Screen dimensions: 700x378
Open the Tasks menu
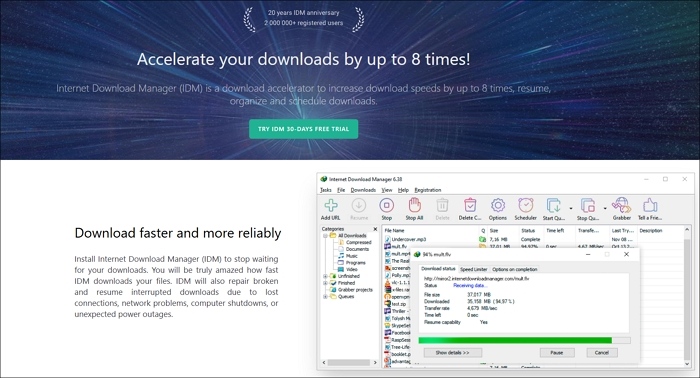coord(326,190)
